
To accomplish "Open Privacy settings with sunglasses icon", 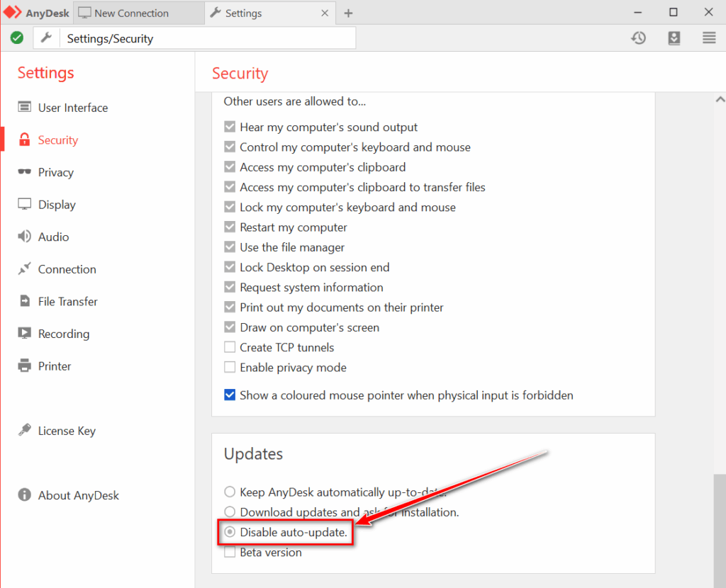I will pyautogui.click(x=25, y=172).
